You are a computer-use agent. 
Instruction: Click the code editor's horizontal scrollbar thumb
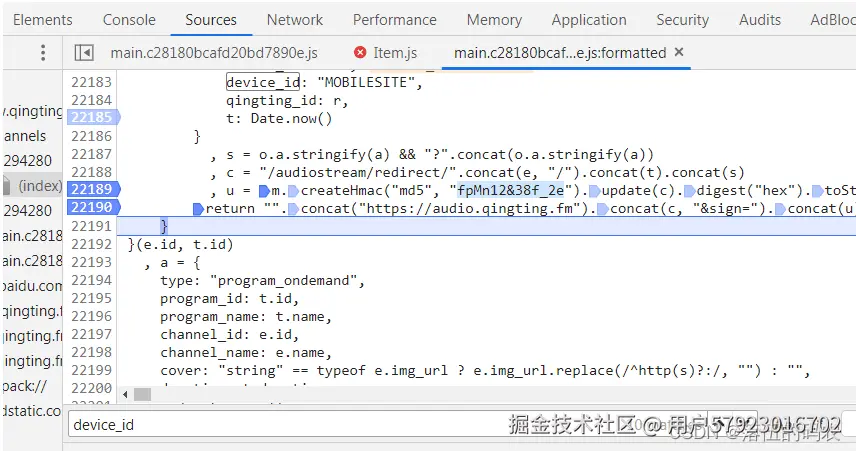143,394
